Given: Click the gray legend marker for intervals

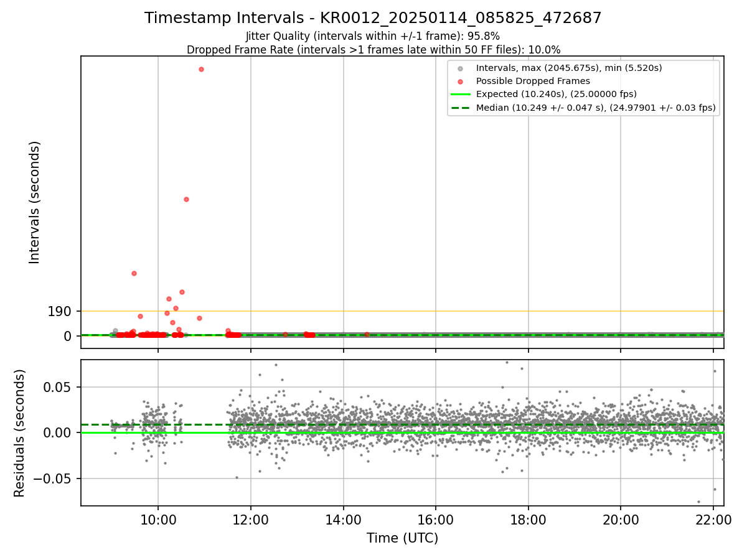Looking at the screenshot, I should 460,68.
